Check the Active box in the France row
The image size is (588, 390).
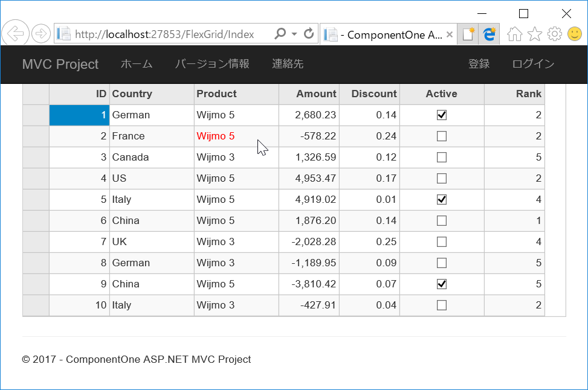pyautogui.click(x=442, y=136)
